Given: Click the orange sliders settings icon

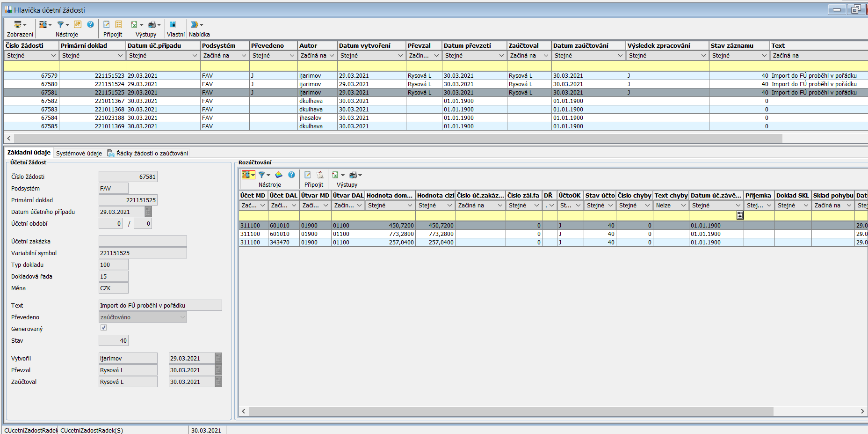Looking at the screenshot, I should point(77,24).
